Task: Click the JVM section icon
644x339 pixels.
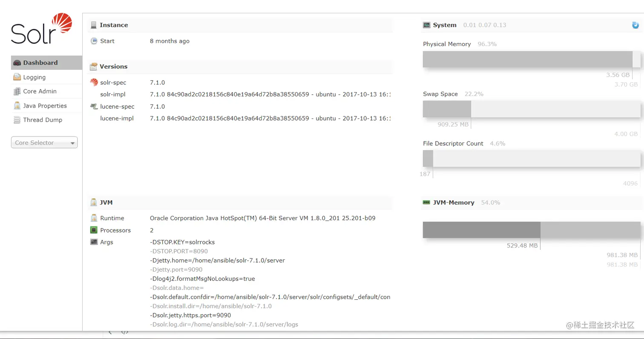Action: point(93,203)
